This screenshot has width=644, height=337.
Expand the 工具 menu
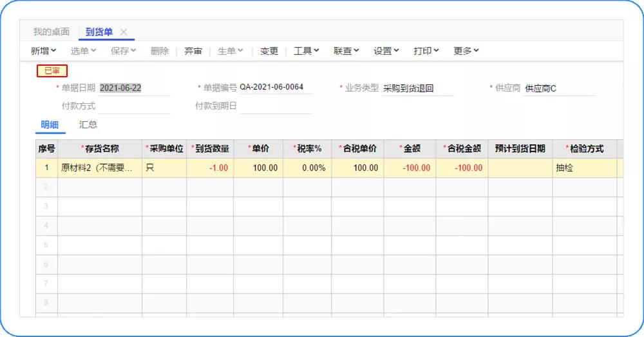(307, 50)
